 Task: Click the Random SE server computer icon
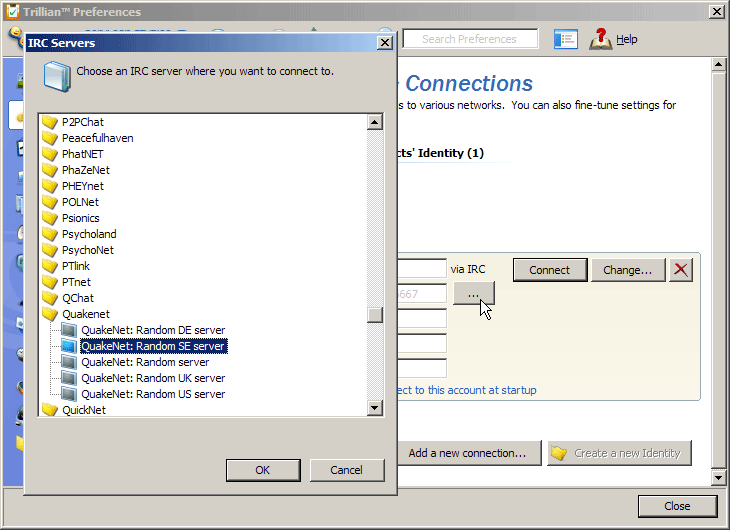69,346
